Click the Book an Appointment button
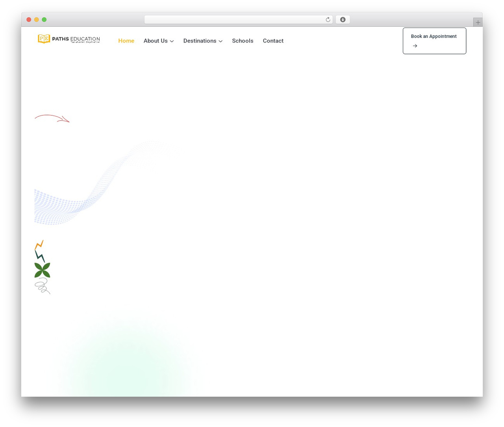Viewport: 504px width, 427px height. pyautogui.click(x=434, y=41)
